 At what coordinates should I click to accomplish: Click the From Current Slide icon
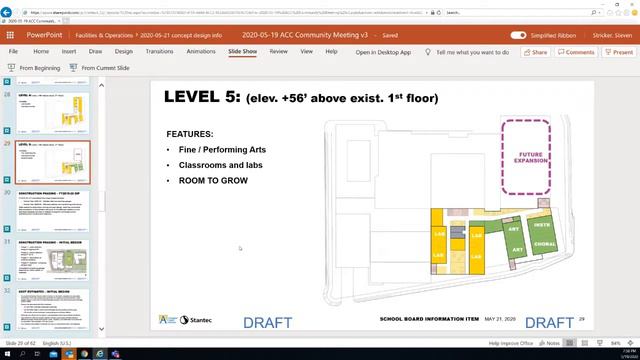click(x=73, y=68)
